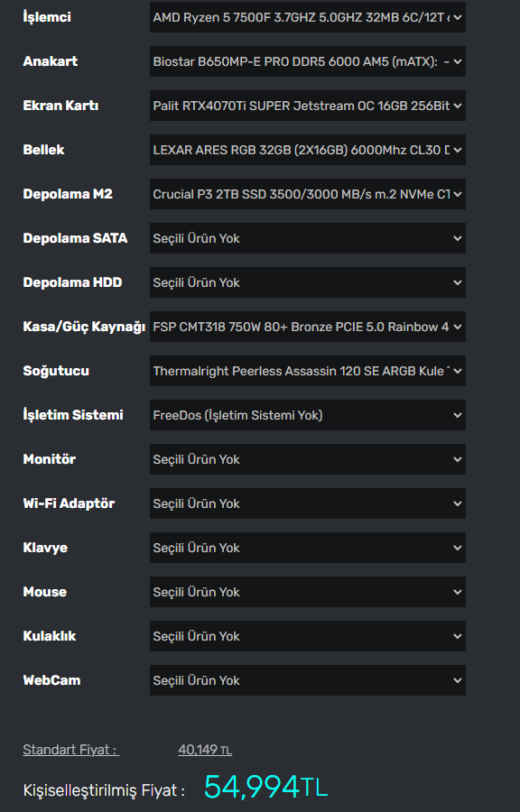The height and width of the screenshot is (812, 520).
Task: Expand the Anakart motherboard selection
Action: coord(308,61)
